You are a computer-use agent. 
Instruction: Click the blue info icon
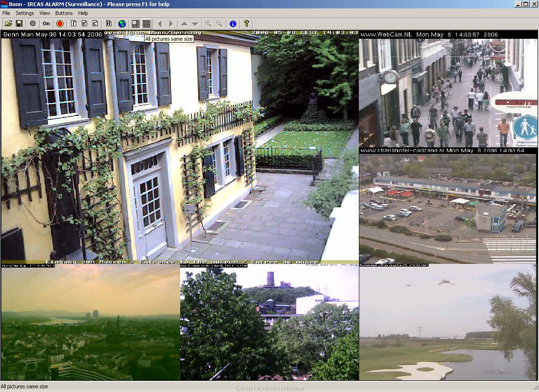tap(233, 23)
